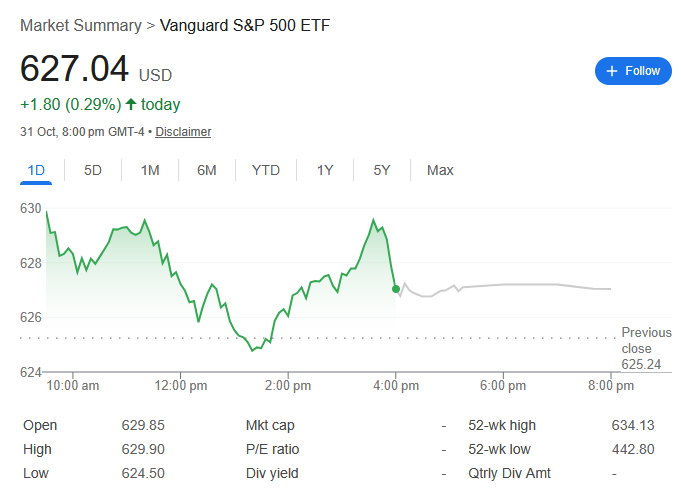Show the YTD chart range

point(265,170)
